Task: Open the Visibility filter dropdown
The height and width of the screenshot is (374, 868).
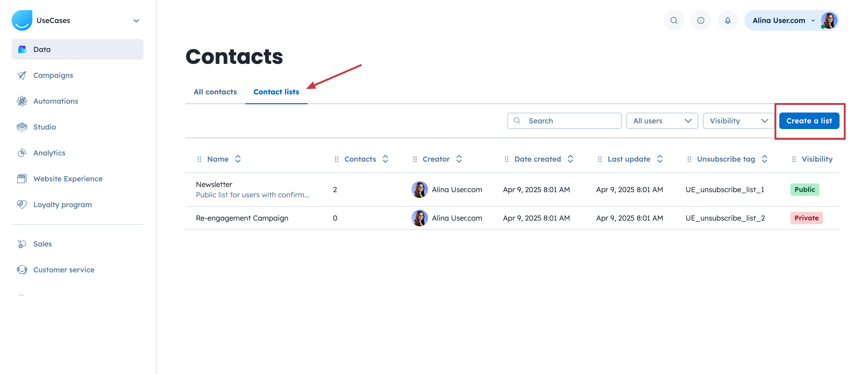Action: click(x=738, y=121)
